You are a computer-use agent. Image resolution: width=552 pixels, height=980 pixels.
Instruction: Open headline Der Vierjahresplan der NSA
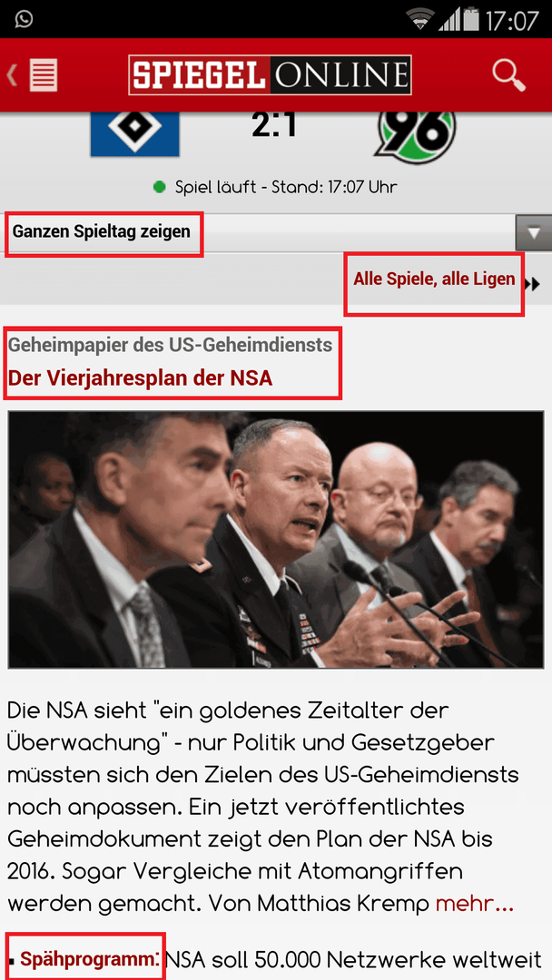pyautogui.click(x=140, y=378)
